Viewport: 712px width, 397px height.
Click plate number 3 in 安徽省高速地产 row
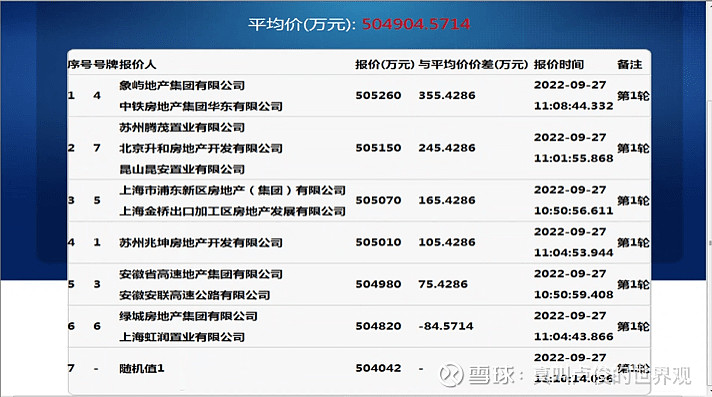pos(97,284)
